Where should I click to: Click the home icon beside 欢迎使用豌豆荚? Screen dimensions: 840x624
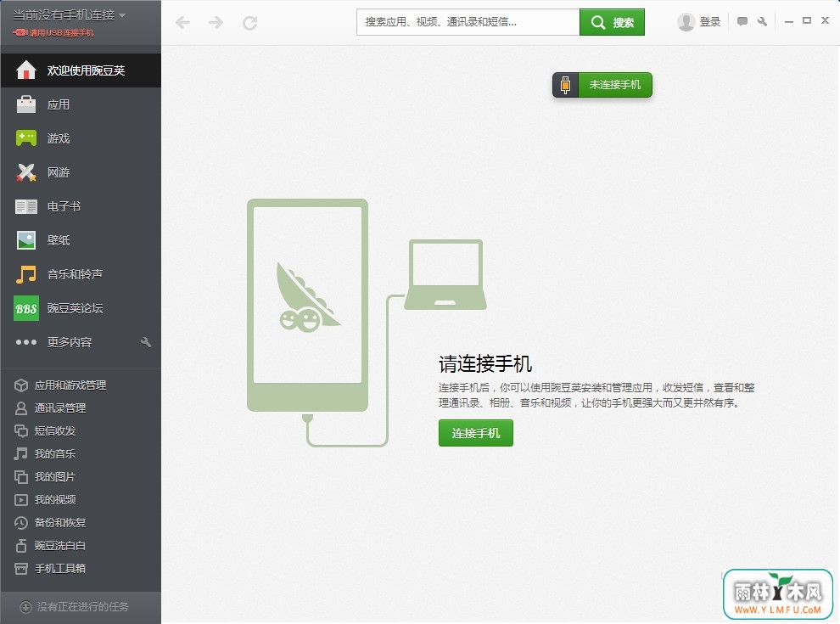click(x=25, y=70)
